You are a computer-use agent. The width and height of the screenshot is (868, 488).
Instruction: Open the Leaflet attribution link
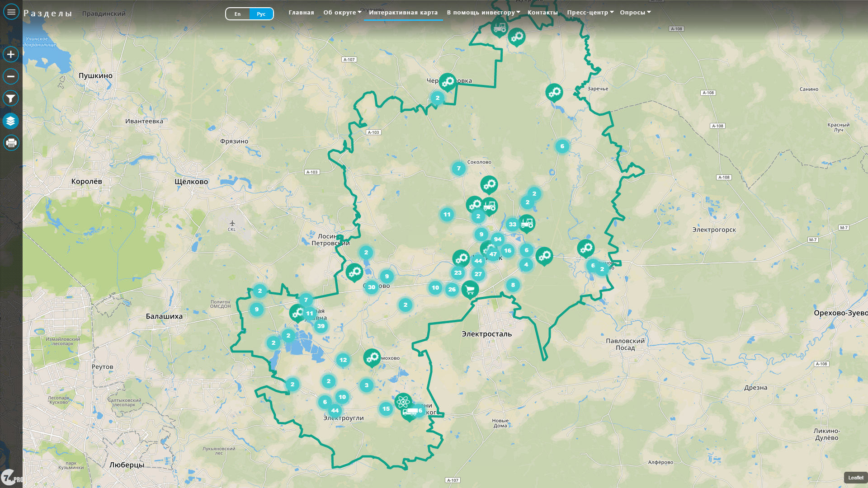[855, 478]
